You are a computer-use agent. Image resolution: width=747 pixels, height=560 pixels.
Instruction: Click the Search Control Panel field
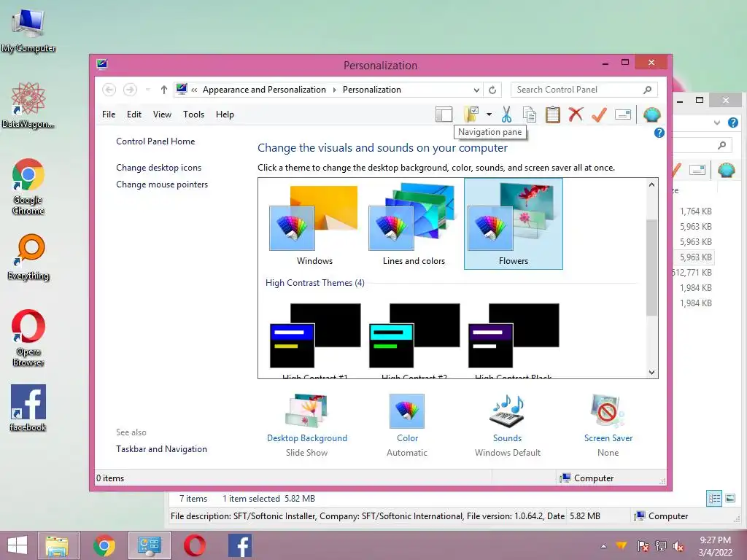click(x=584, y=90)
